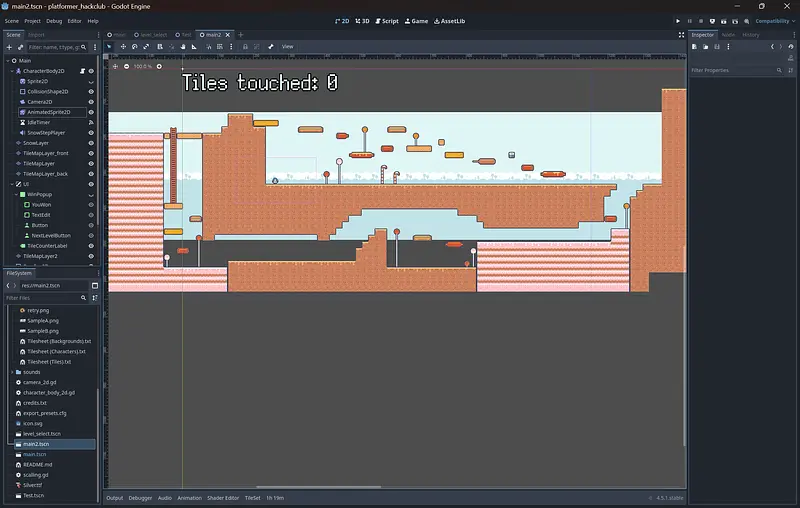800x508 pixels.
Task: Expand the sounds folder in FileSystem
Action: point(12,371)
